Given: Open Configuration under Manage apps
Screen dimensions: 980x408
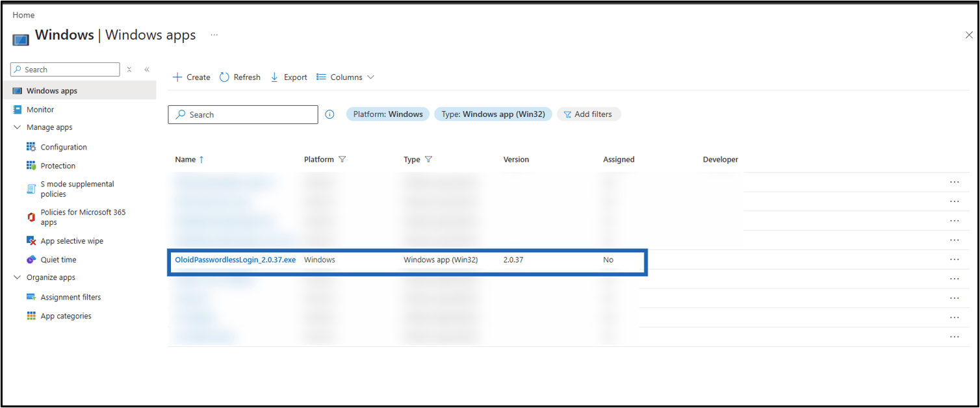Looking at the screenshot, I should pos(64,147).
